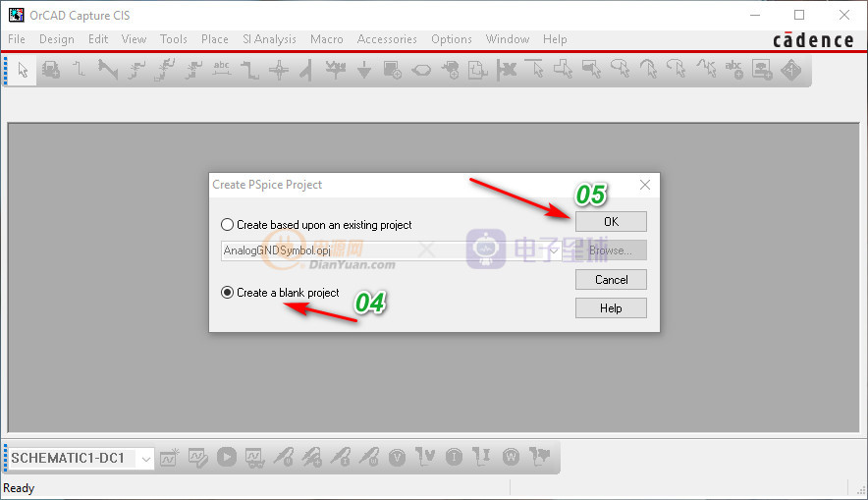
Task: Click the New Simulation Profile icon
Action: coord(170,458)
